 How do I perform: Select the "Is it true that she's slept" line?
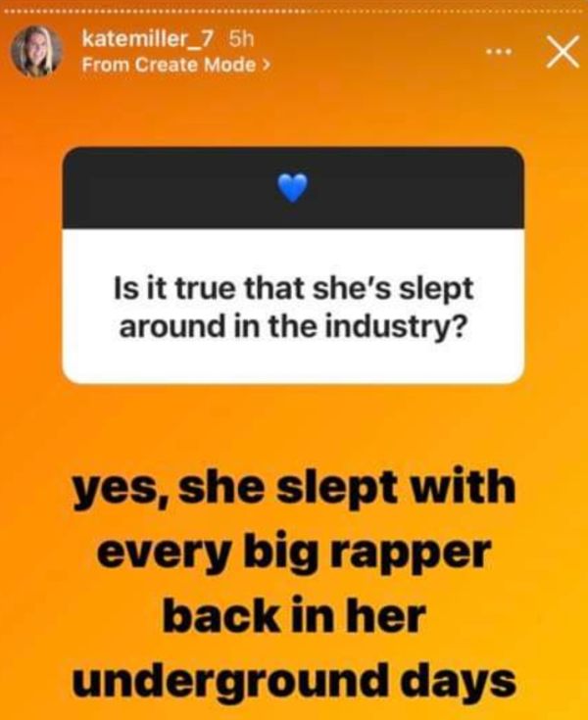293,289
